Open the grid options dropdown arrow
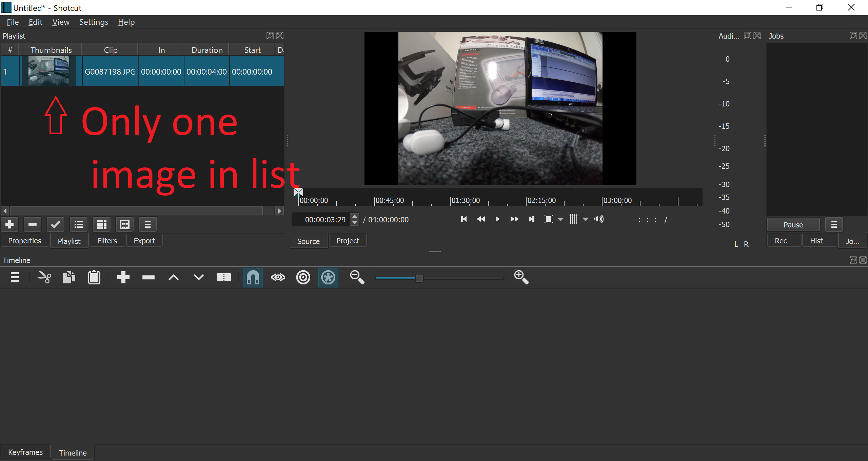Image resolution: width=868 pixels, height=461 pixels. coord(586,220)
